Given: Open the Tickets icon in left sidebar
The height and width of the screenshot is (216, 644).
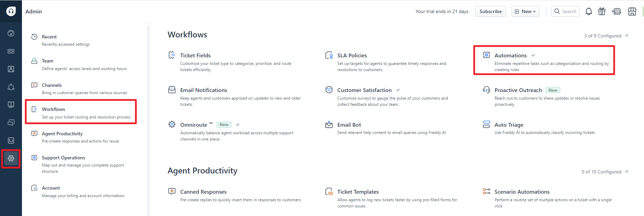Looking at the screenshot, I should pyautogui.click(x=11, y=51).
